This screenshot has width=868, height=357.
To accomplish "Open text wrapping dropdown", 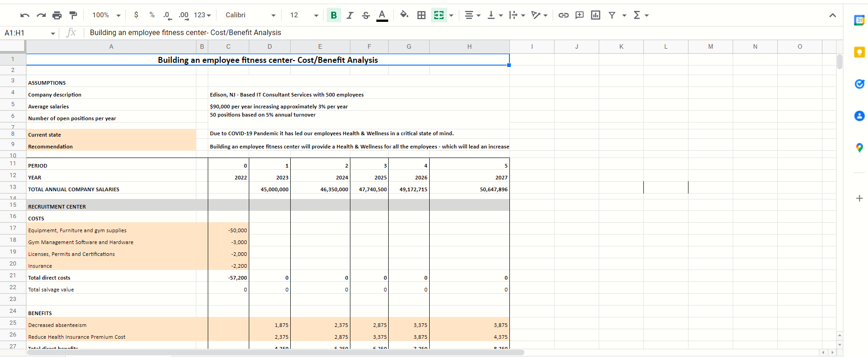I will pos(517,15).
